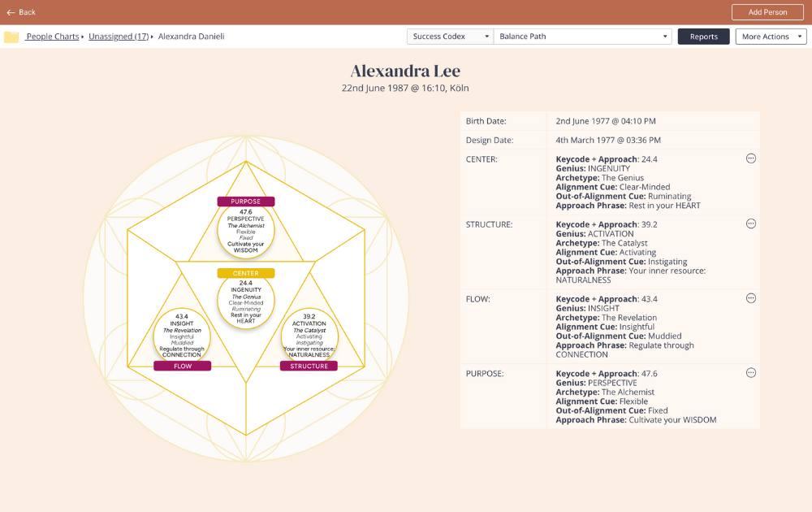Select the yellow CENTER label in chart
Screen dimensions: 812x512
point(245,273)
